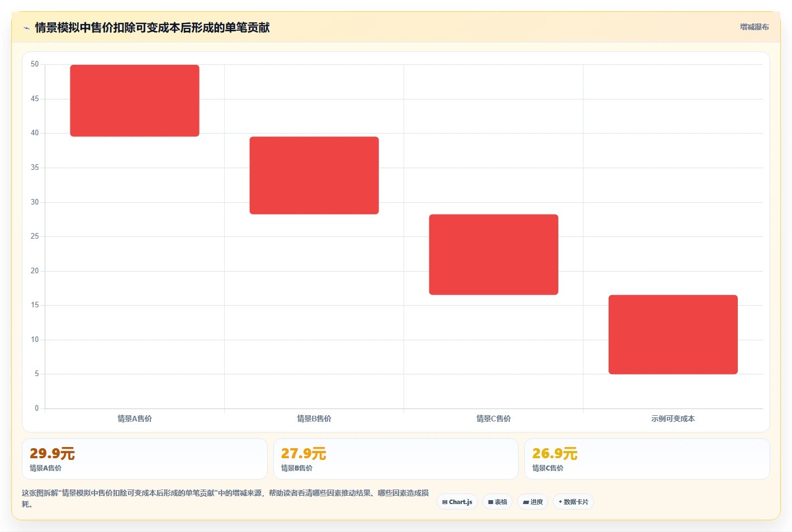This screenshot has width=792, height=532.
Task: Open the 27.9元 data card
Action: coord(396,459)
